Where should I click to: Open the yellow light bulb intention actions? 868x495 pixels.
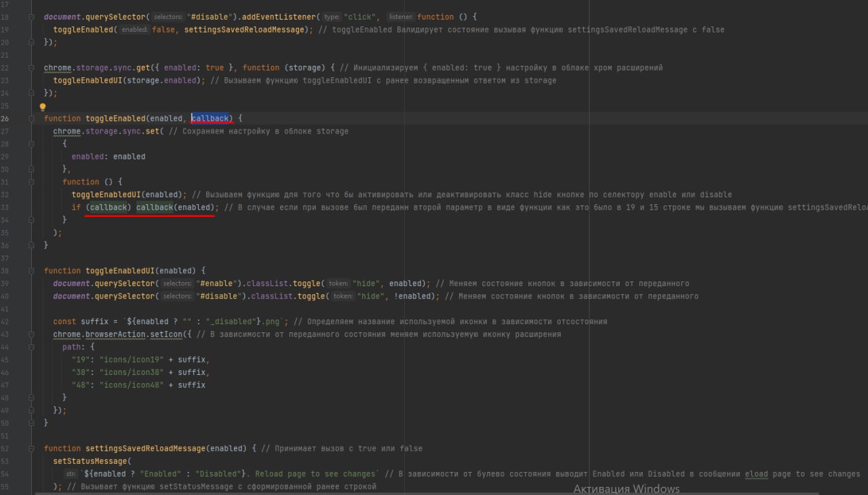click(x=42, y=107)
